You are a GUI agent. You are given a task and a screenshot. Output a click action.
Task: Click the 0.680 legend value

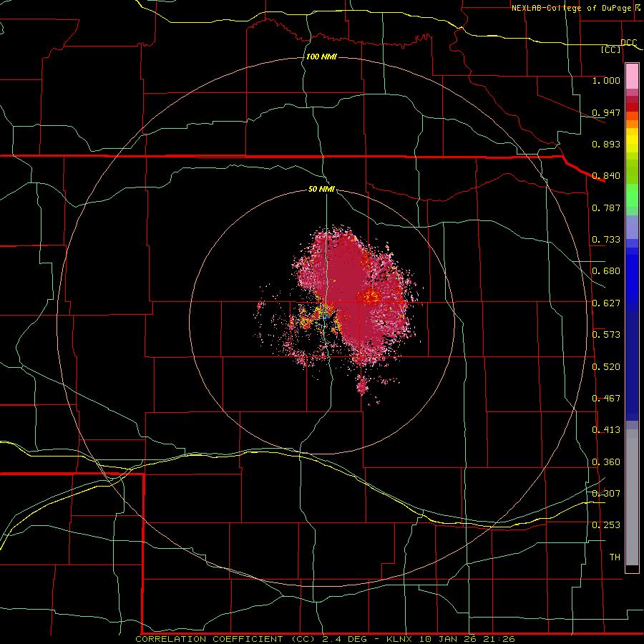606,271
